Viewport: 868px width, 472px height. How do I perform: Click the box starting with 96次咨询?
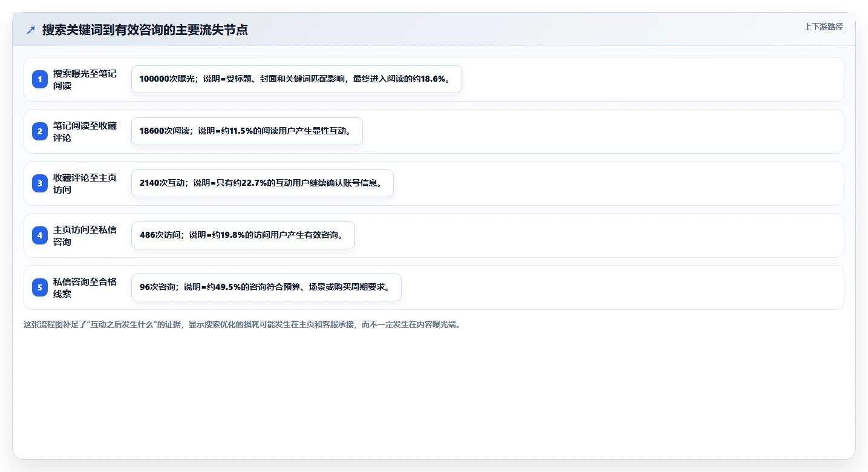[266, 287]
